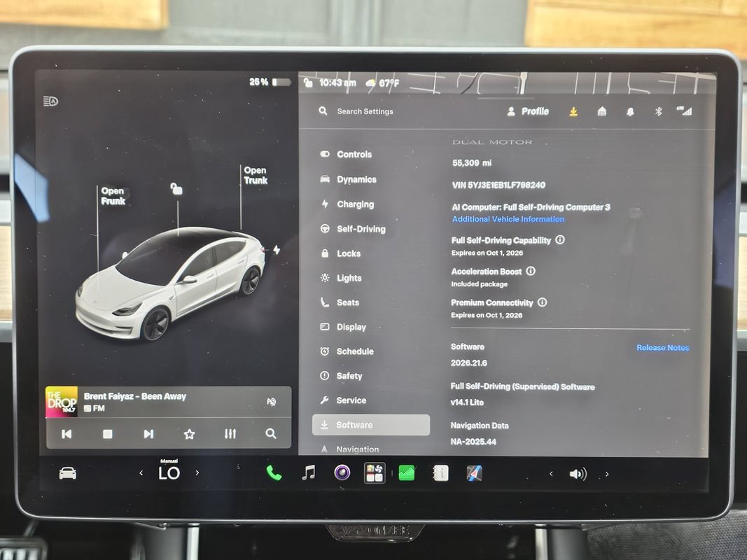Tap The Drop 104.7 station artwork

coord(62,402)
